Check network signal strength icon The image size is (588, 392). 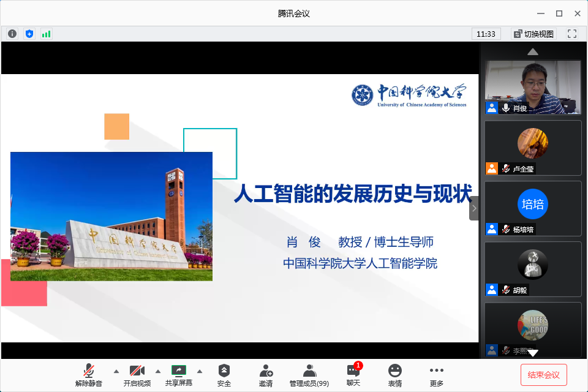coord(46,34)
